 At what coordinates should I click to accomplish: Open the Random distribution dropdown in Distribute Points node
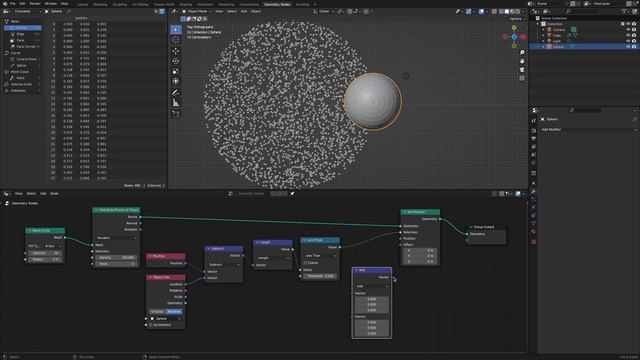tap(116, 238)
